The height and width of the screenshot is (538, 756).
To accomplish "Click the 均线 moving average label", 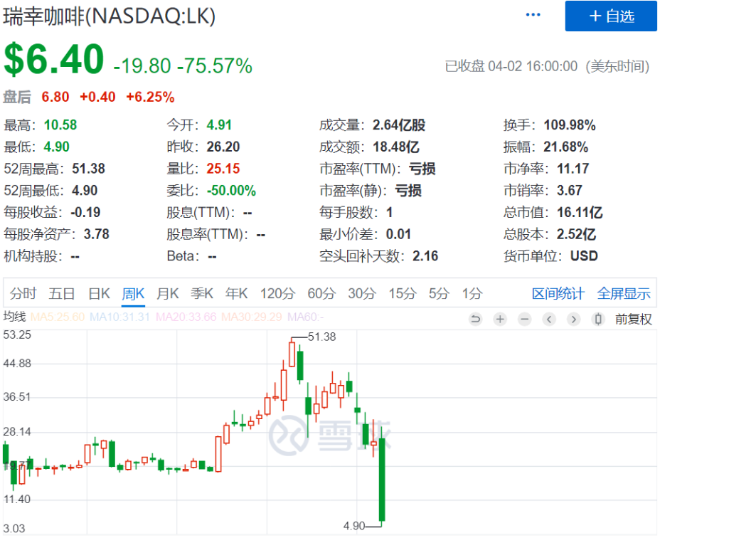I will pos(14,317).
